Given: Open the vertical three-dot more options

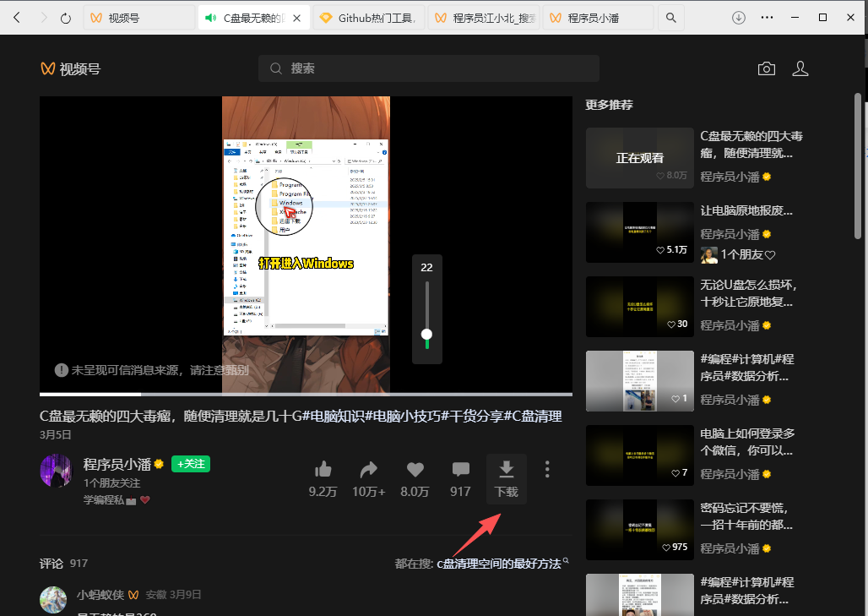Looking at the screenshot, I should click(x=547, y=469).
